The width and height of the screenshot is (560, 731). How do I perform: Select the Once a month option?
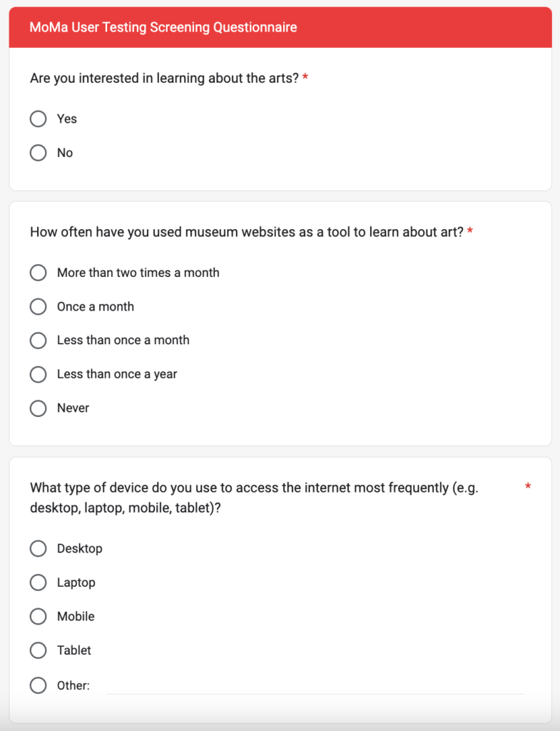coord(39,307)
